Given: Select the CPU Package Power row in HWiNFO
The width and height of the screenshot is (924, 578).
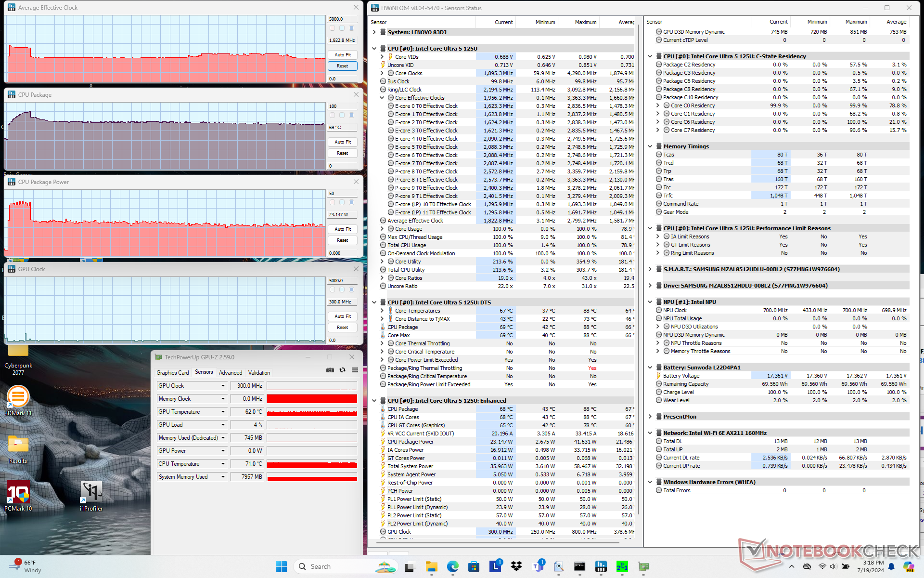Looking at the screenshot, I should pyautogui.click(x=506, y=442).
